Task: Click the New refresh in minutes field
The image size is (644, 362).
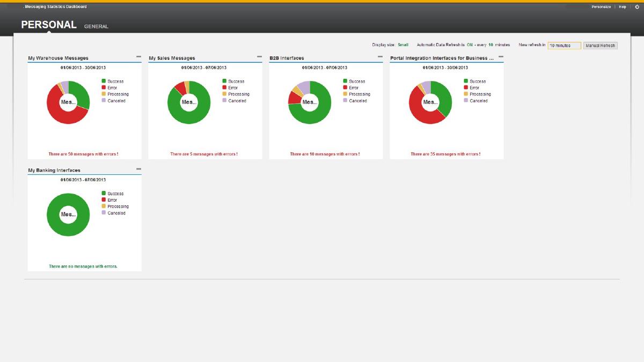Action: pyautogui.click(x=564, y=46)
